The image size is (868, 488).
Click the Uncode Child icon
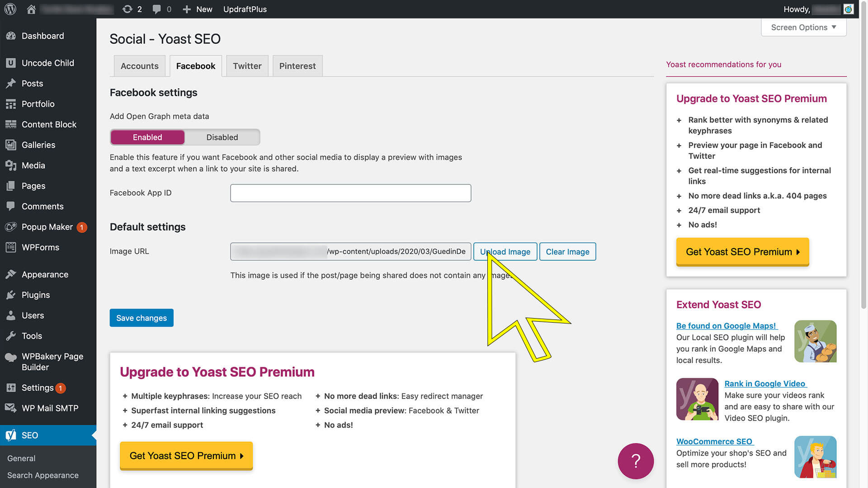point(11,63)
